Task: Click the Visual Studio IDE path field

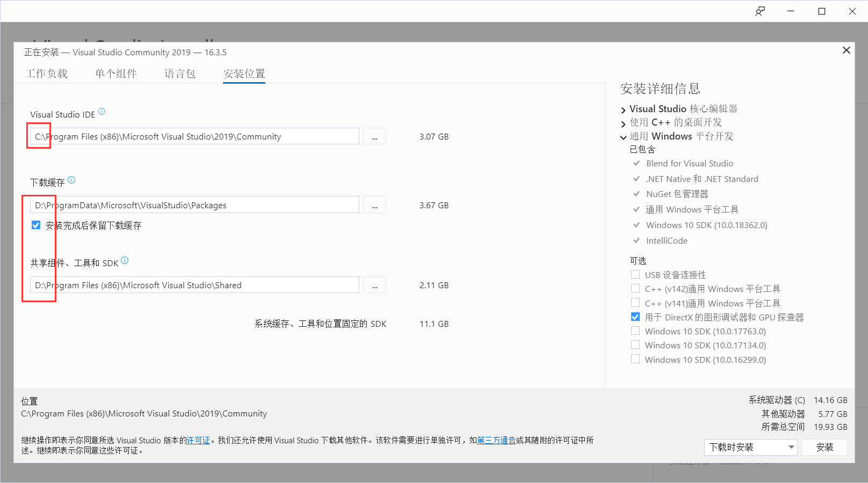Action: (194, 136)
